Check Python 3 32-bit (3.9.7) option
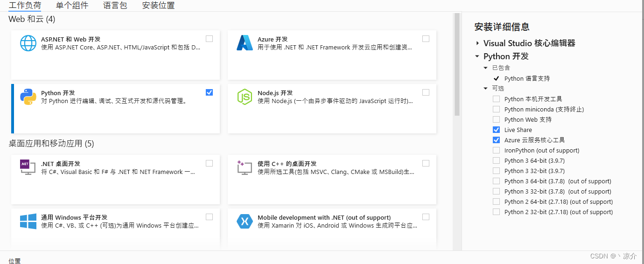The image size is (644, 264). click(x=496, y=171)
